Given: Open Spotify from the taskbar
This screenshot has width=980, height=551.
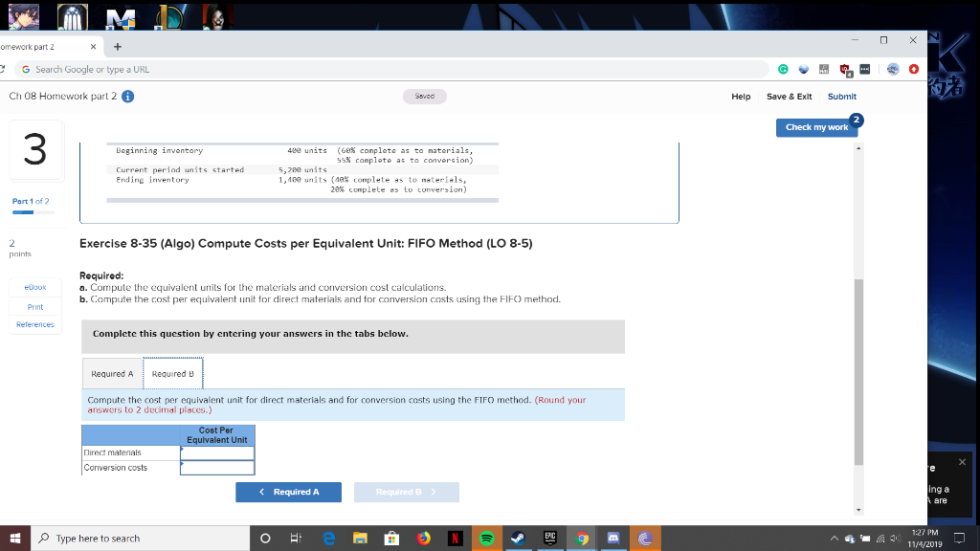Looking at the screenshot, I should coord(486,538).
